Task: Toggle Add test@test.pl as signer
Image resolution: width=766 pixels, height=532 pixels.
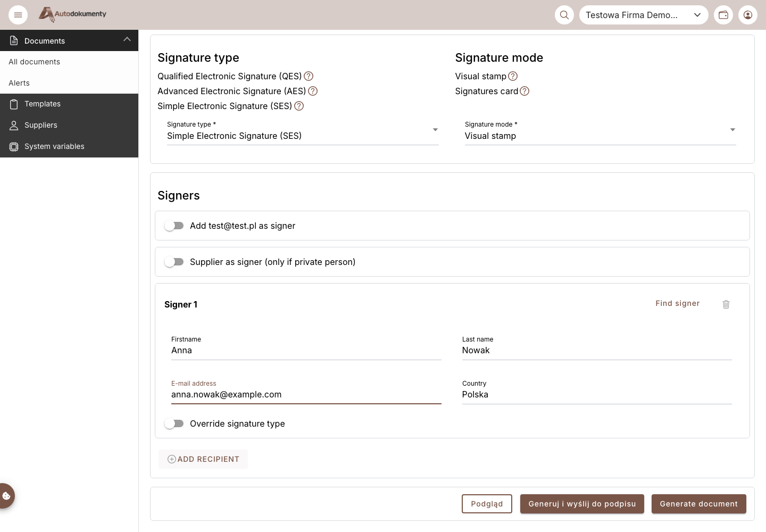Action: 174,226
